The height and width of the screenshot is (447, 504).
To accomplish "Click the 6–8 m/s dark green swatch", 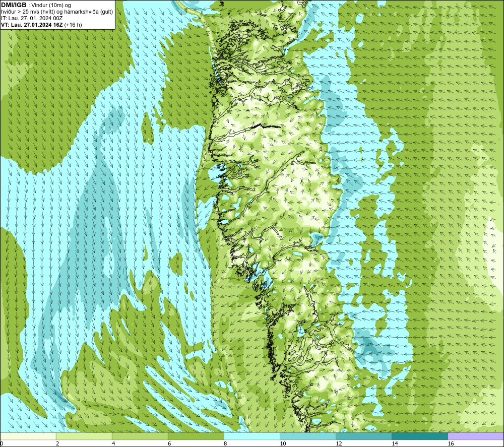I will click(x=196, y=436).
